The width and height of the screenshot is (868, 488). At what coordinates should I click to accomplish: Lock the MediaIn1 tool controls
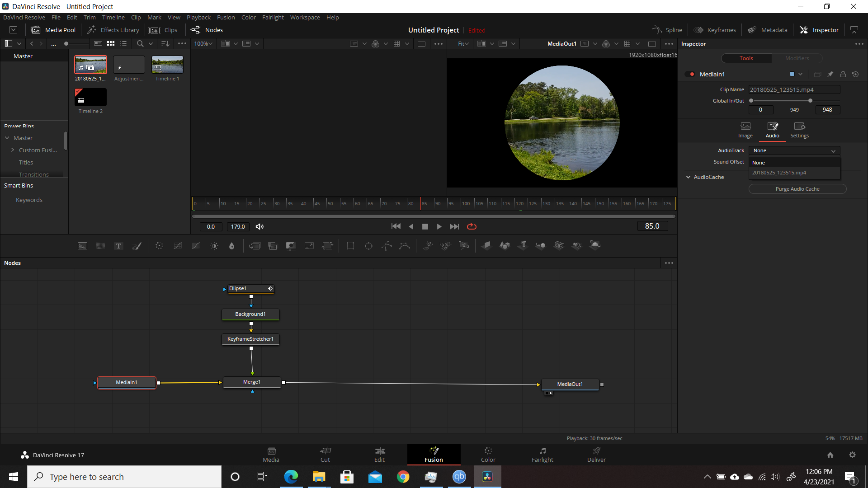click(843, 74)
